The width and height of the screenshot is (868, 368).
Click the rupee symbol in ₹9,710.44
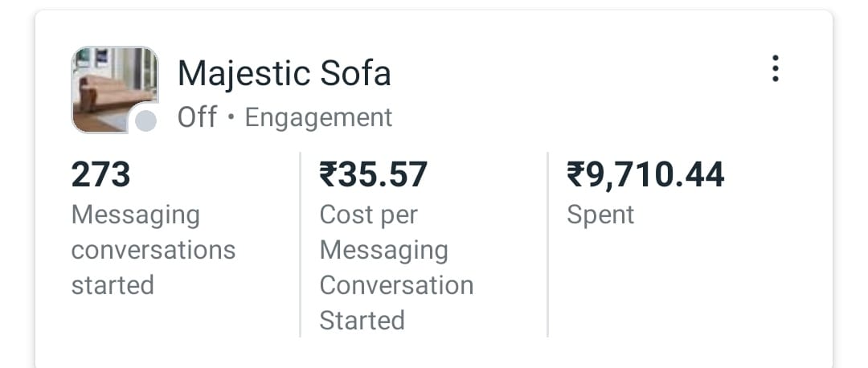[575, 174]
